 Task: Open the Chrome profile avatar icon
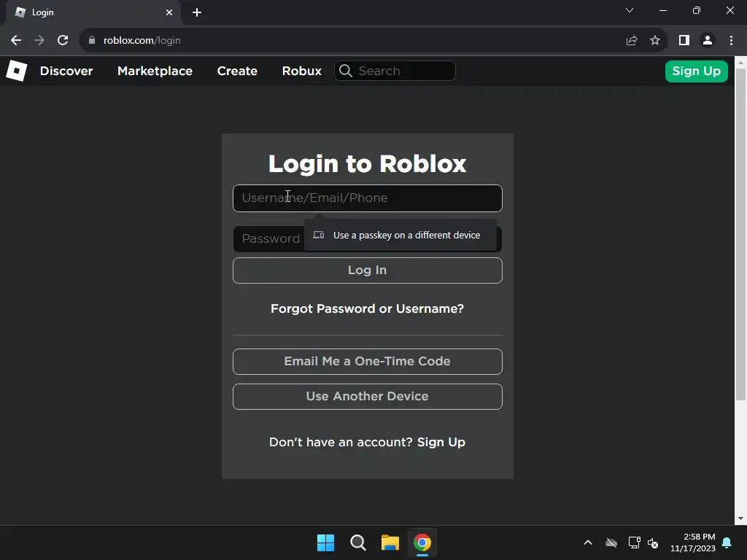(x=708, y=41)
